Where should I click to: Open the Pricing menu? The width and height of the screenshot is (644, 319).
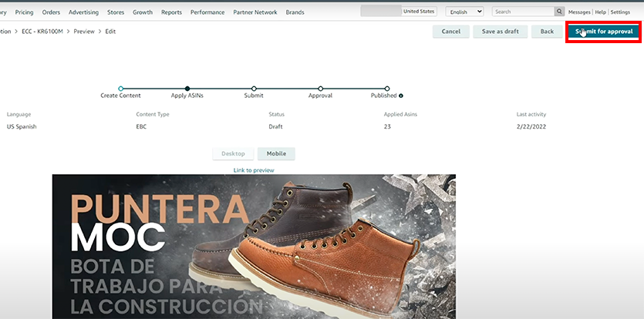click(x=24, y=12)
